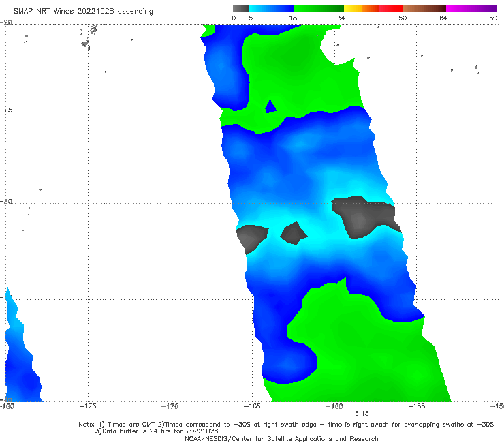Click the latitude axis label '-25'
The height and width of the screenshot is (443, 504).
6,110
